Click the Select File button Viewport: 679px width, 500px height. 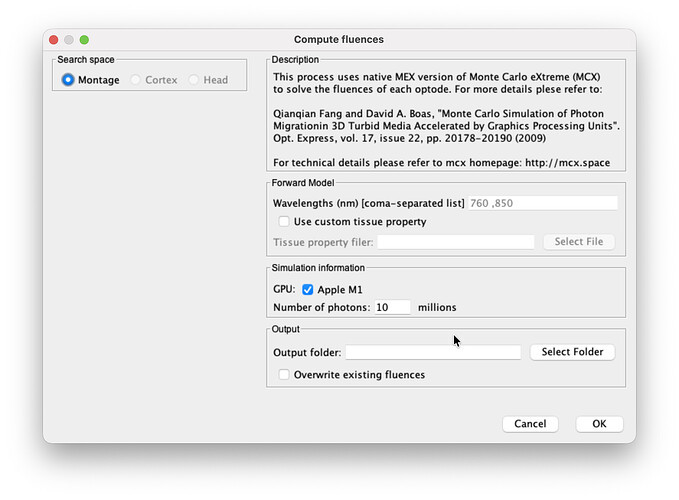point(579,242)
